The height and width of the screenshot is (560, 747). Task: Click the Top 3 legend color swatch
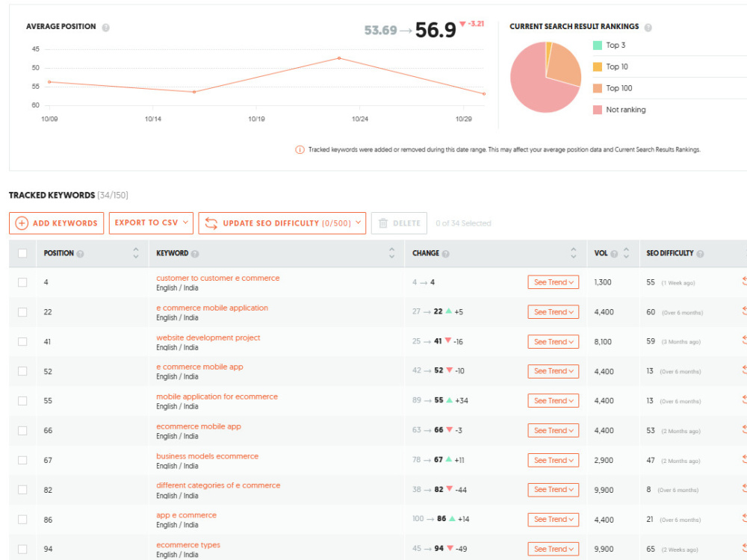[598, 46]
